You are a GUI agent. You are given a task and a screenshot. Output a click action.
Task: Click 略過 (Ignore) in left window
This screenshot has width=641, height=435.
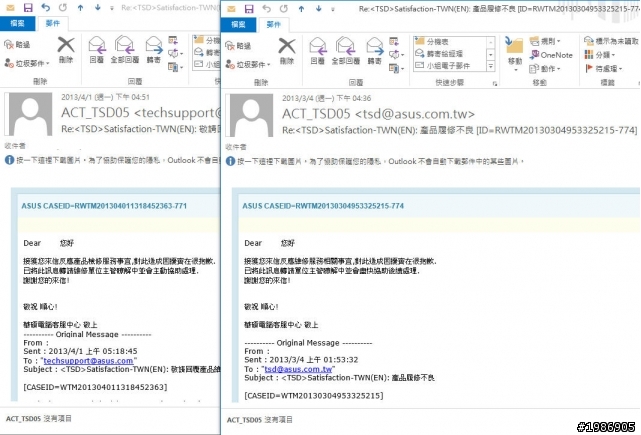point(17,45)
